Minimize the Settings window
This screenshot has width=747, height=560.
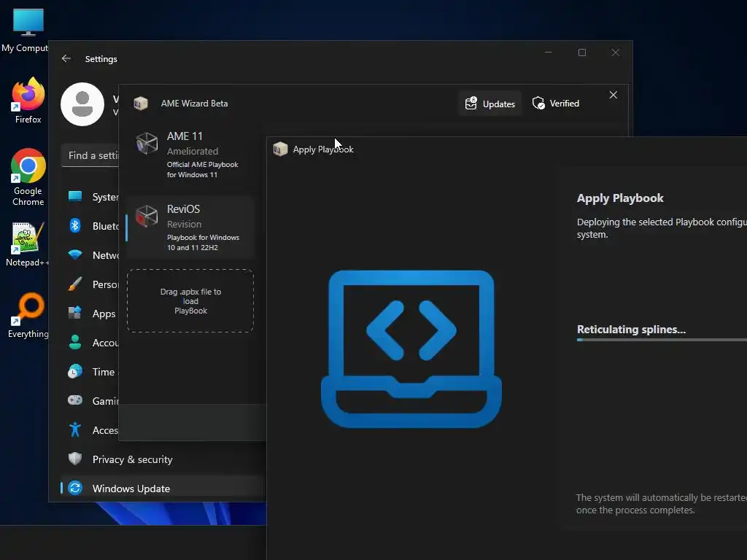549,52
